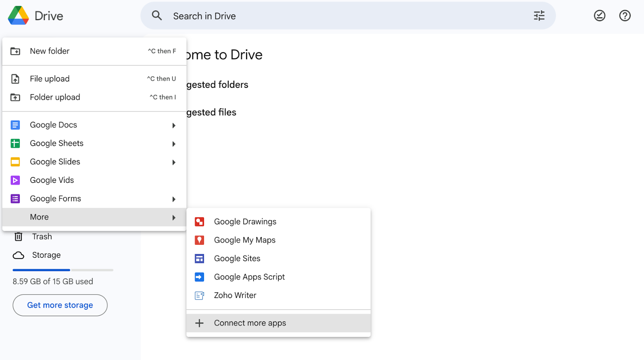
Task: Click the ^C then U shortcut text
Action: click(161, 79)
